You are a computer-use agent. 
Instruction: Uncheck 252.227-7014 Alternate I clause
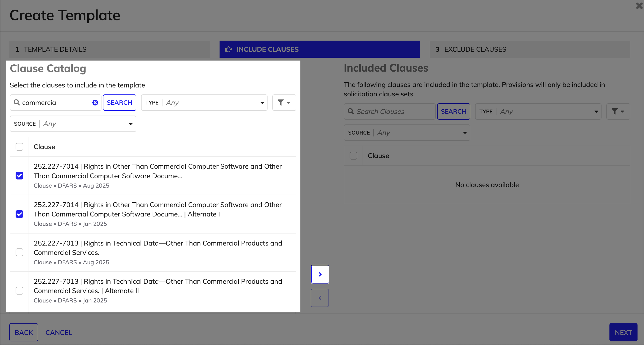[x=19, y=214]
